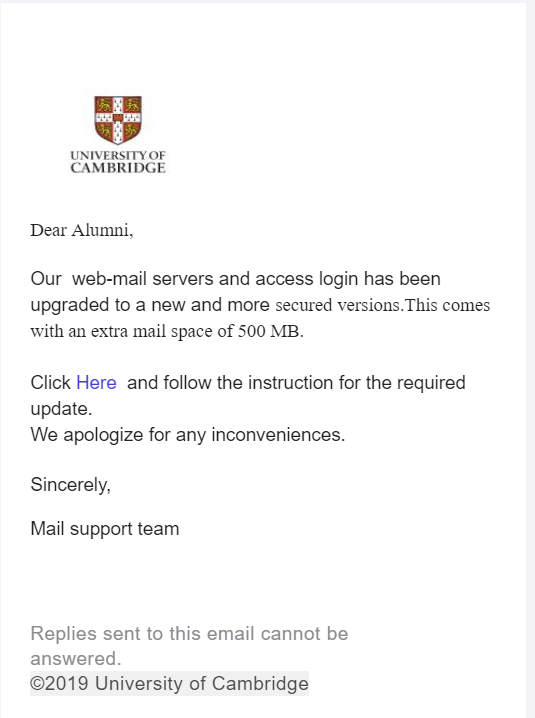This screenshot has width=535, height=718.
Task: Click the gray margin strip right of the email
Action: (530, 359)
